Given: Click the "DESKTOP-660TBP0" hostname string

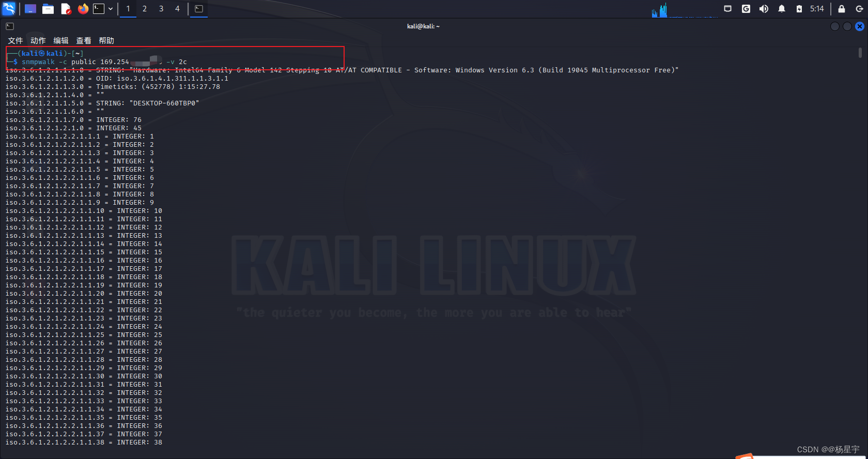Looking at the screenshot, I should click(164, 103).
